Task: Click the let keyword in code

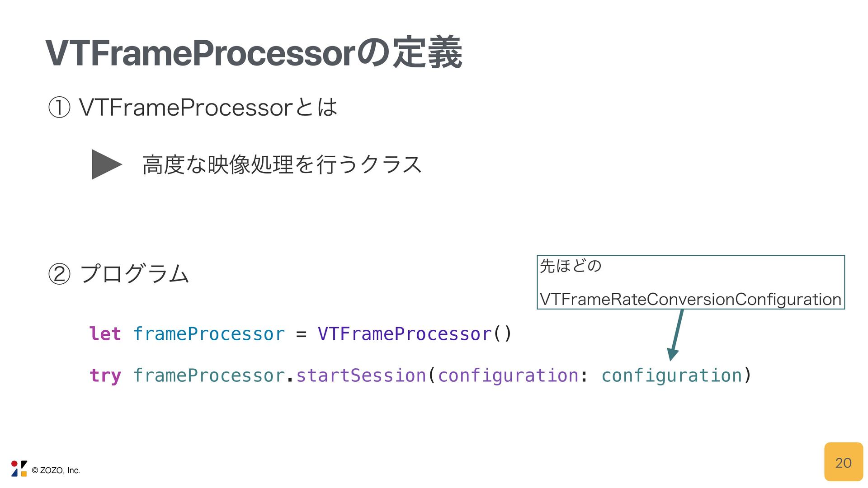Action: (x=105, y=334)
